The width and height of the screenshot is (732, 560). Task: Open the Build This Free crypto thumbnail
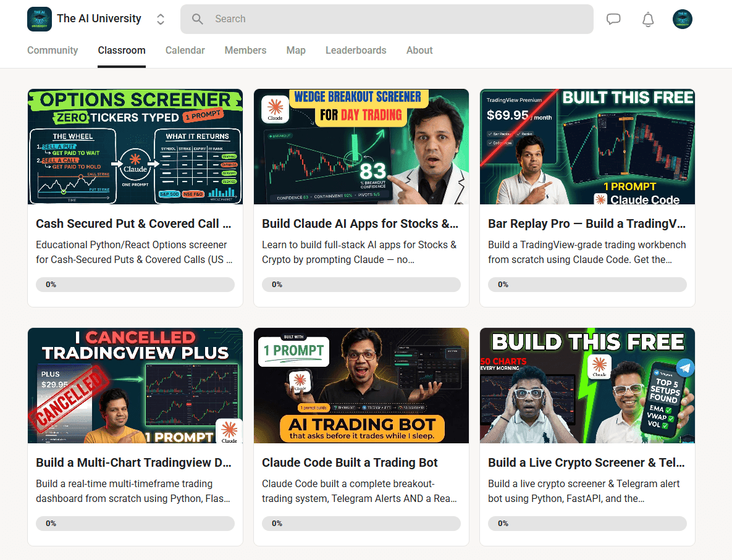click(x=587, y=385)
